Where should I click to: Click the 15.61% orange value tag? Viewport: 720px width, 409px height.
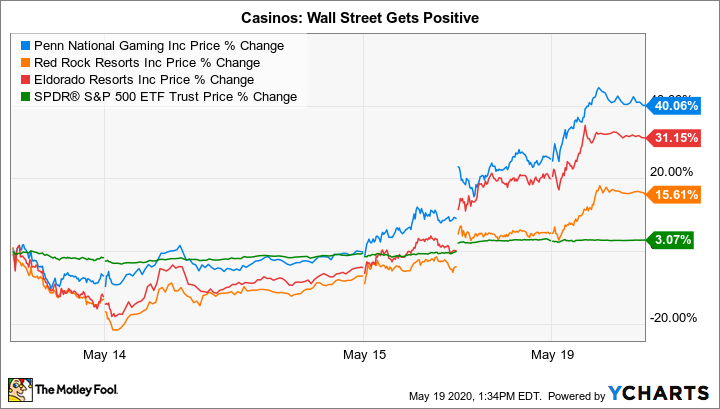pos(674,195)
